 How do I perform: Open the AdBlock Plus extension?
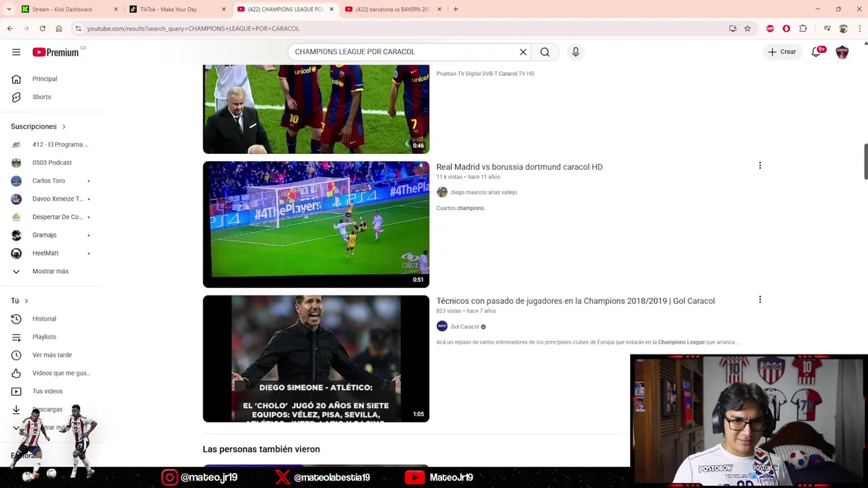click(x=770, y=28)
